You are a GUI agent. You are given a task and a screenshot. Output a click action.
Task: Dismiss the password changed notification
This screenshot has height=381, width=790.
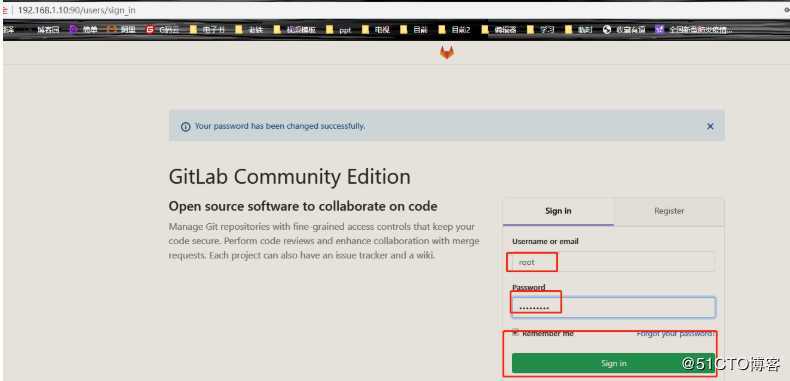pyautogui.click(x=710, y=126)
